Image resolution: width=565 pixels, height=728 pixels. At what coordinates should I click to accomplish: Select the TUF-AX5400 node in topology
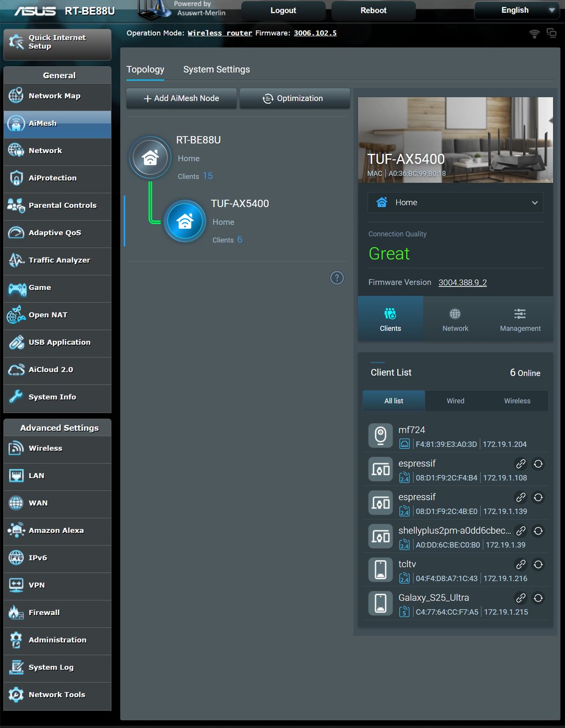click(185, 222)
